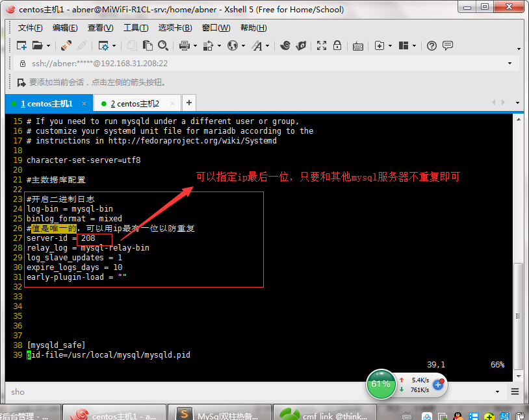The width and height of the screenshot is (529, 420).
Task: Launch Xftp leaf icon in toolbar
Action: click(301, 45)
